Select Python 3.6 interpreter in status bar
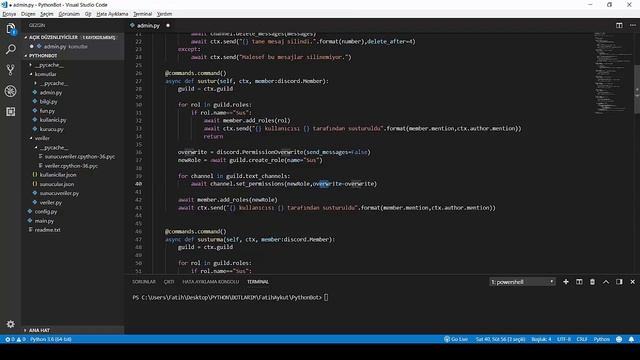Screen dimensions: 640x360 pyautogui.click(x=51, y=339)
